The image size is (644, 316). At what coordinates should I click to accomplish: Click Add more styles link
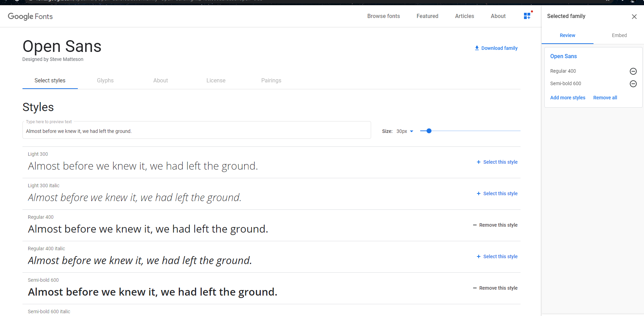[568, 98]
